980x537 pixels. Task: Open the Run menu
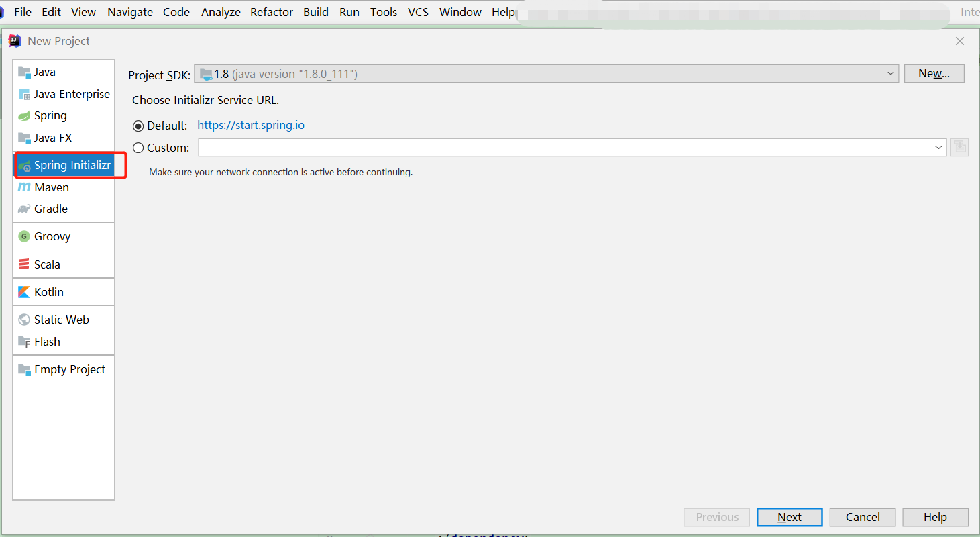click(349, 12)
